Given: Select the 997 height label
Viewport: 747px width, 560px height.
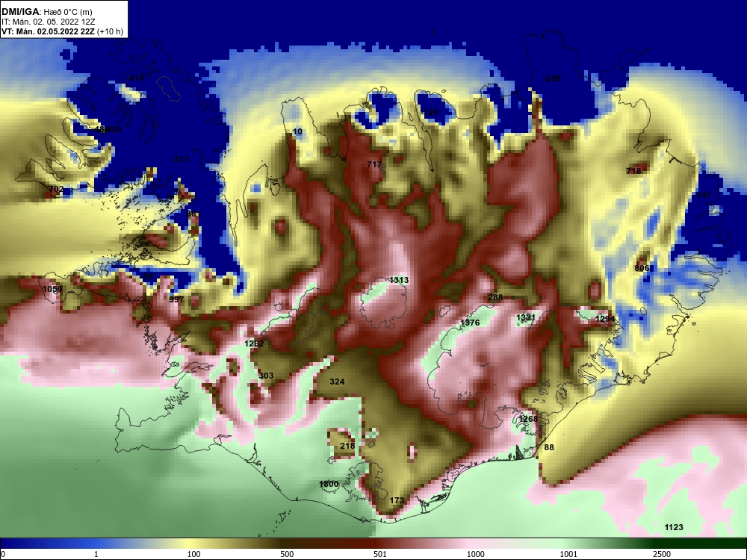Looking at the screenshot, I should (x=176, y=299).
